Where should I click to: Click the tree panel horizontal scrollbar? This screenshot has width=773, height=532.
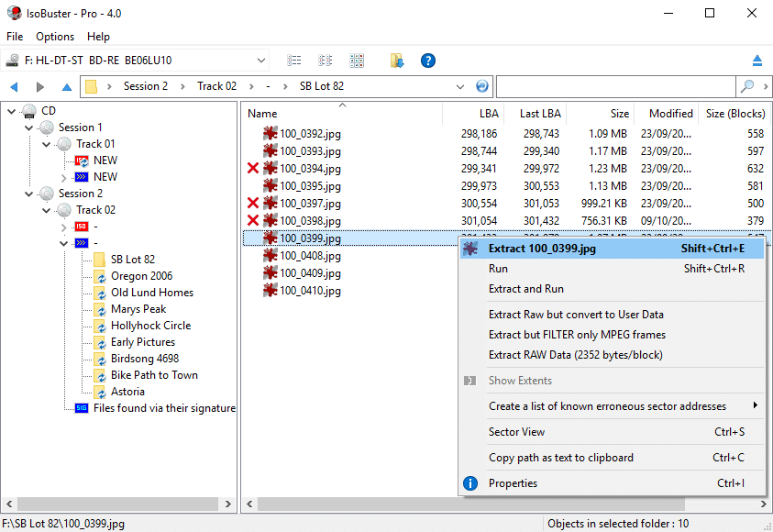118,504
